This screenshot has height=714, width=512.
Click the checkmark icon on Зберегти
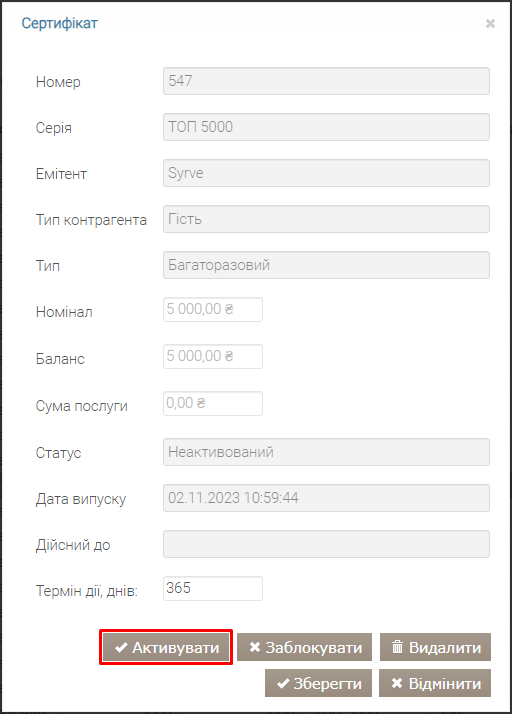283,683
